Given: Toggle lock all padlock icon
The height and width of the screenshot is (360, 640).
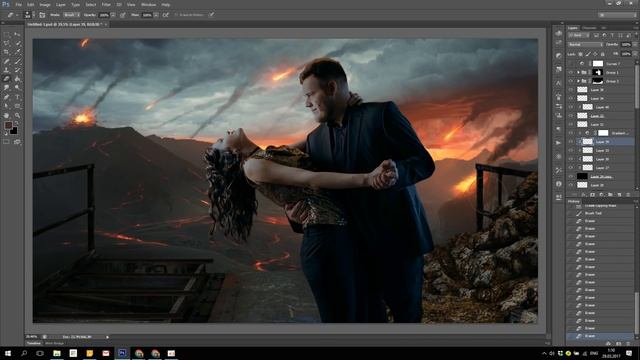Looking at the screenshot, I should [x=602, y=54].
